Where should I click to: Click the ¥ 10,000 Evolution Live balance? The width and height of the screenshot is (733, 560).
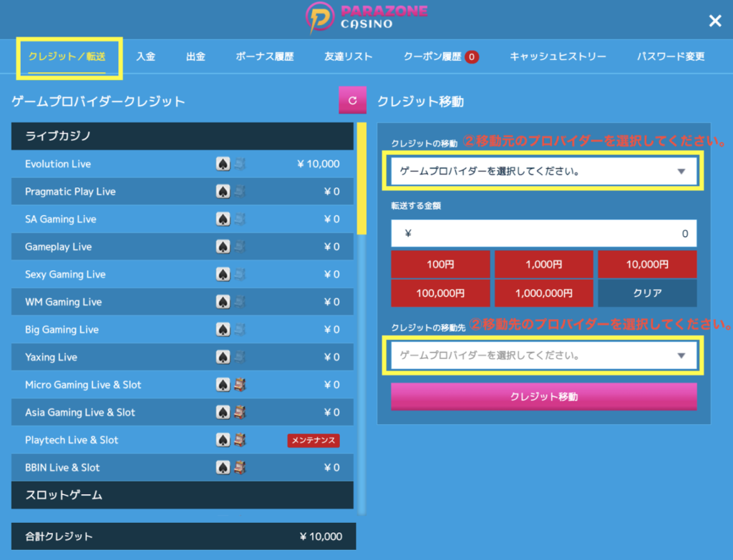(319, 164)
